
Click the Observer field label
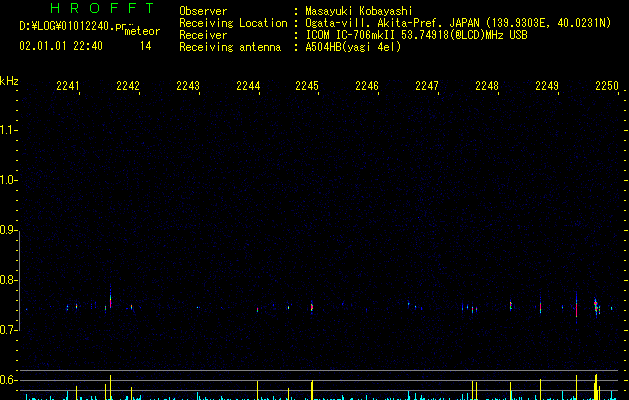(203, 11)
